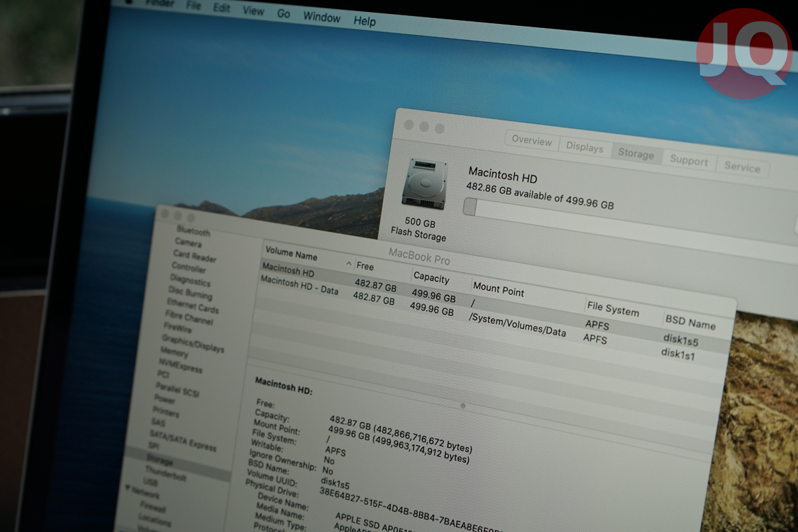This screenshot has height=532, width=798.
Task: Open the View menu
Action: point(253,10)
